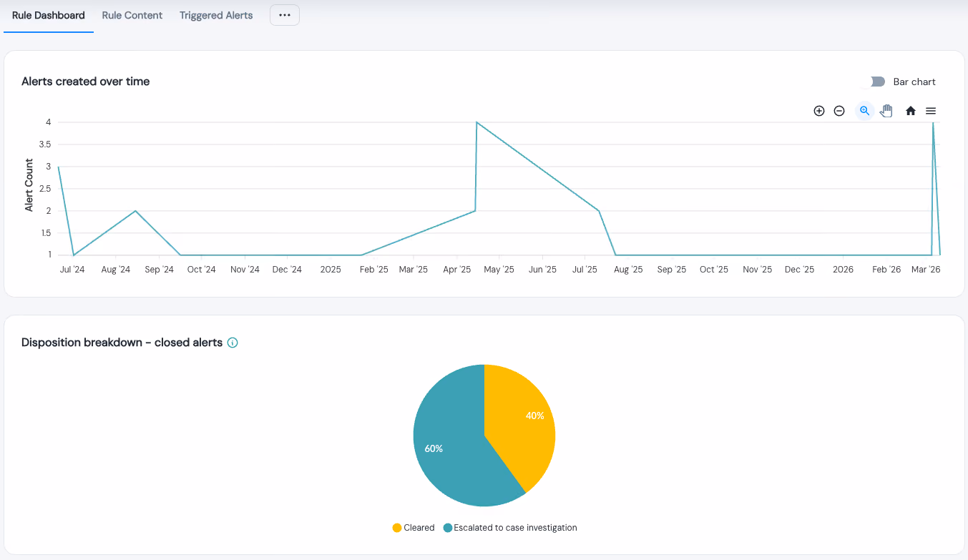The image size is (968, 560).
Task: Click the zoom out minus icon
Action: [x=839, y=111]
